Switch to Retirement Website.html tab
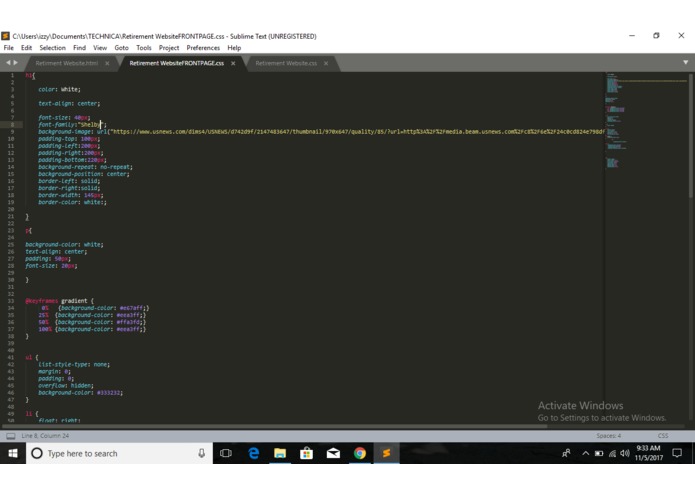 (66, 63)
